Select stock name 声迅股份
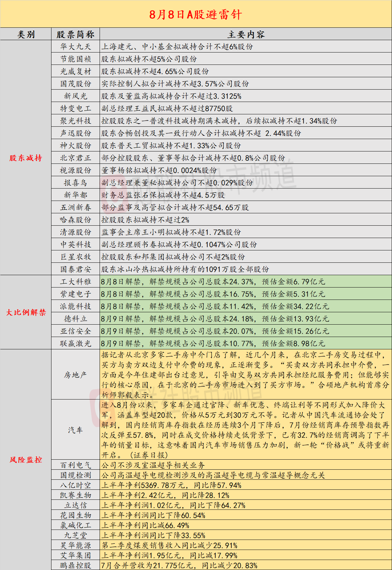392x570 pixels. tap(76, 133)
